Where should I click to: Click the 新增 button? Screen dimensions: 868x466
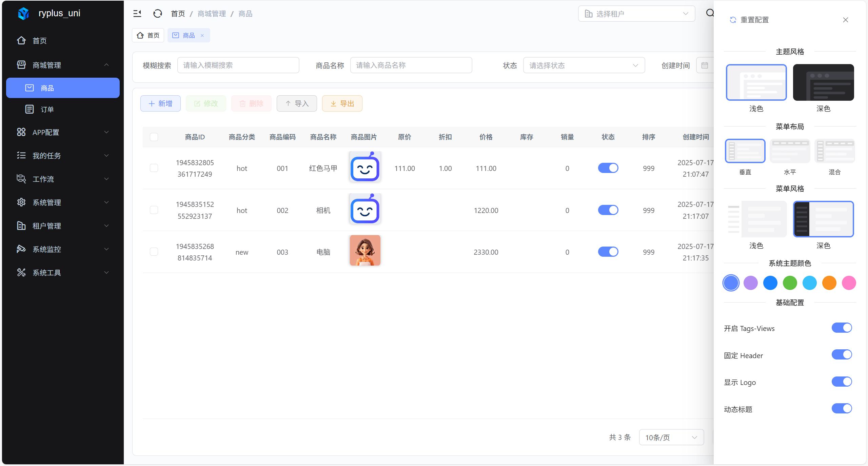coord(160,103)
